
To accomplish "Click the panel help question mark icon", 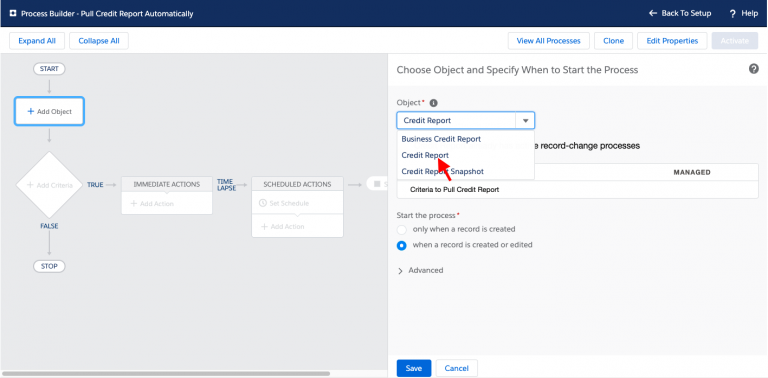I will [x=754, y=69].
